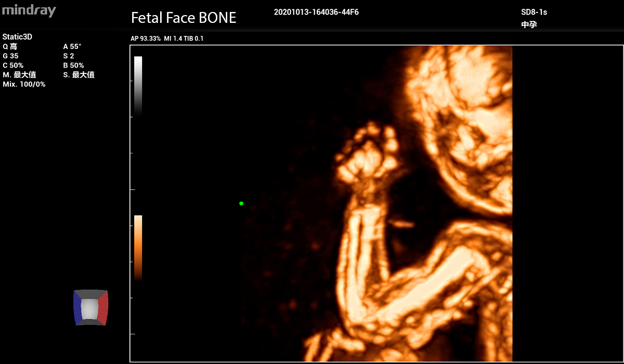The width and height of the screenshot is (624, 364).
Task: Click the Mix. 100/0% setting
Action: (x=24, y=84)
